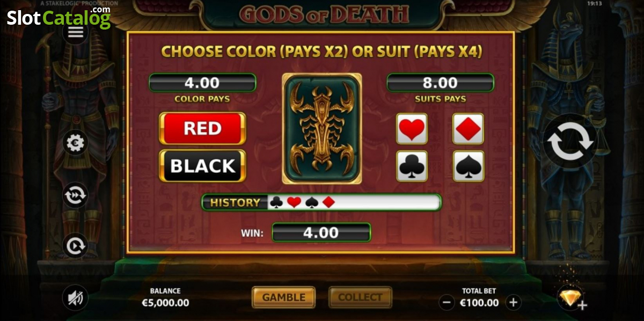
Task: Decrease total bet with minus
Action: tap(447, 303)
